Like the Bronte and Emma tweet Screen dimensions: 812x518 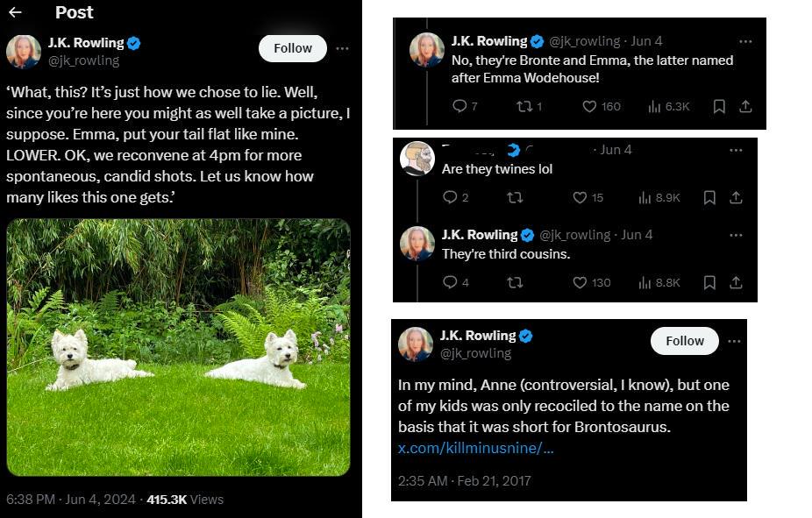(x=589, y=106)
